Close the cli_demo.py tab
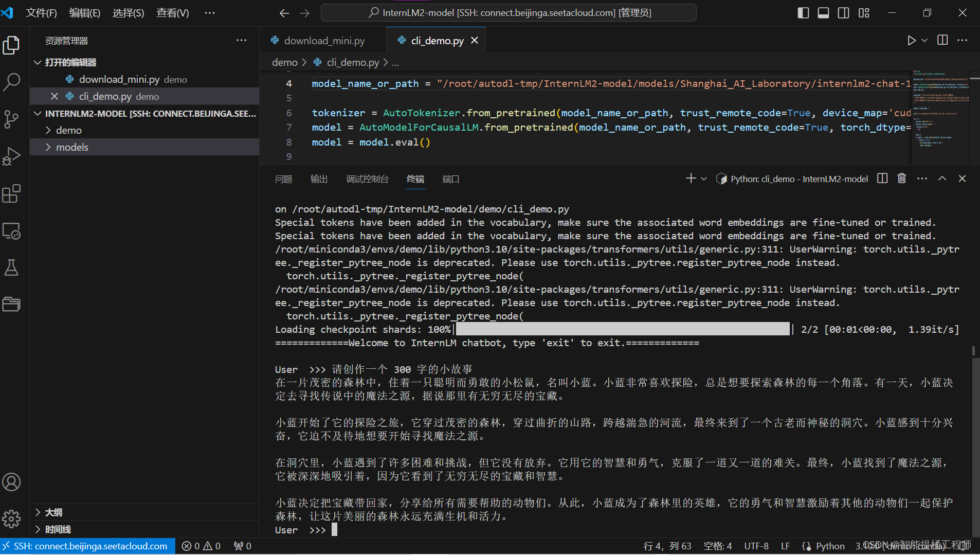The height and width of the screenshot is (555, 980). click(475, 40)
